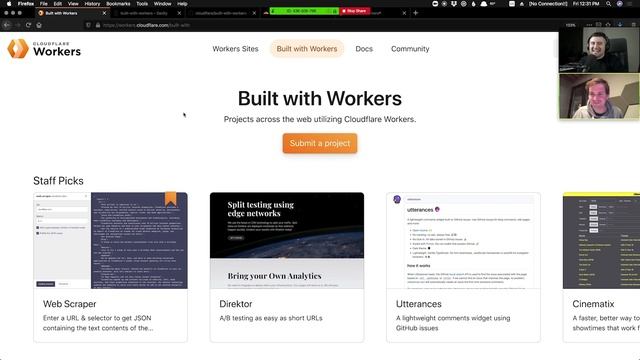Open the Edit menu
The image size is (640, 360).
pyautogui.click(x=58, y=4)
